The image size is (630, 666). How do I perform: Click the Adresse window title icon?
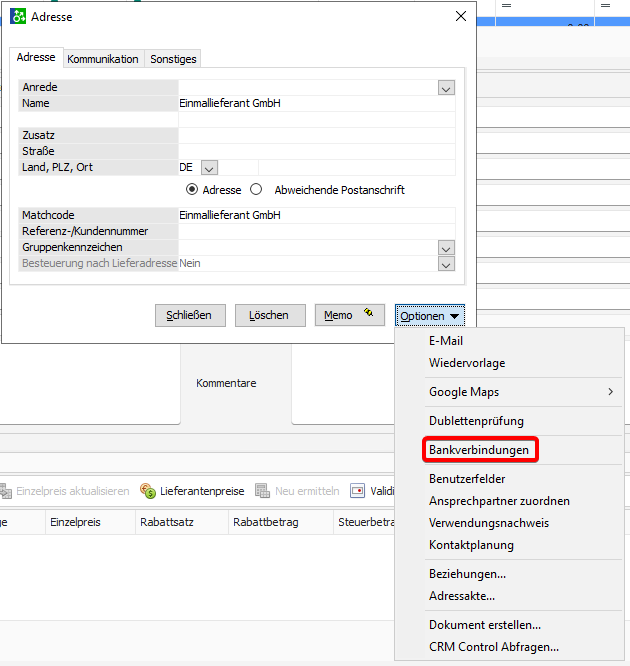[x=18, y=17]
